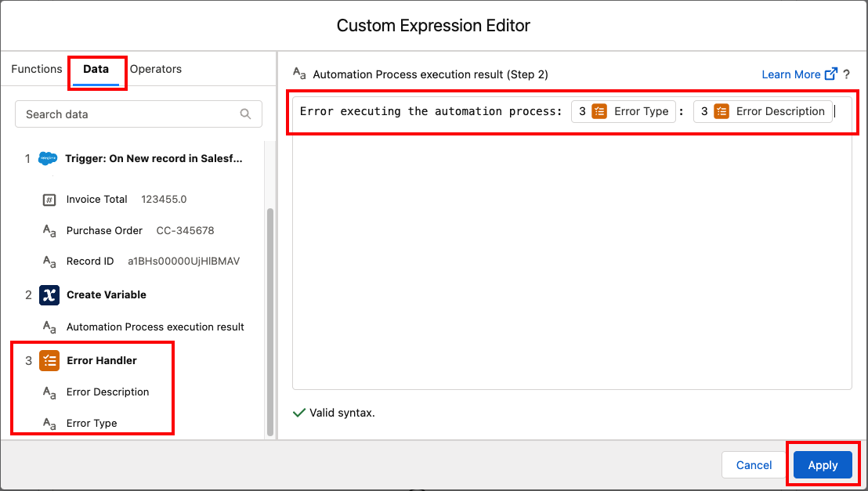
Task: Click the question mark help icon
Action: pos(847,74)
